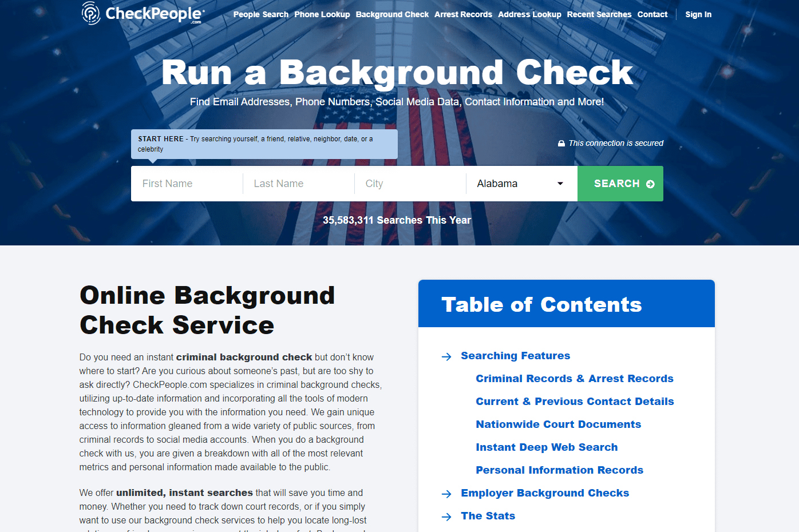The width and height of the screenshot is (799, 532).
Task: Select Address Lookup in the navigation bar
Action: tap(529, 14)
